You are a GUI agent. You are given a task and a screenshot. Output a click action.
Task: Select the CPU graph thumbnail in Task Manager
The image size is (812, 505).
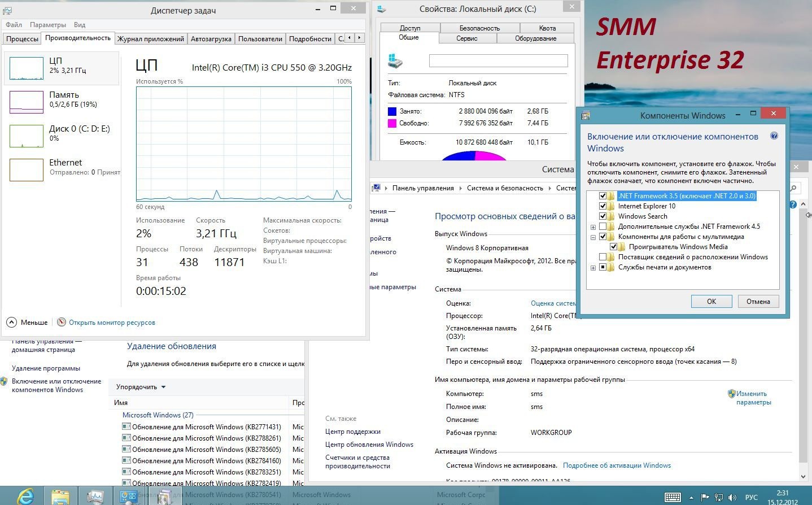pyautogui.click(x=27, y=68)
